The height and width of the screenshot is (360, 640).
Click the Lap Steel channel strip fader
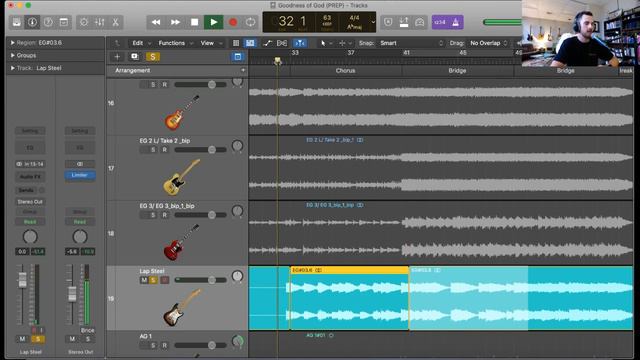pos(22,280)
